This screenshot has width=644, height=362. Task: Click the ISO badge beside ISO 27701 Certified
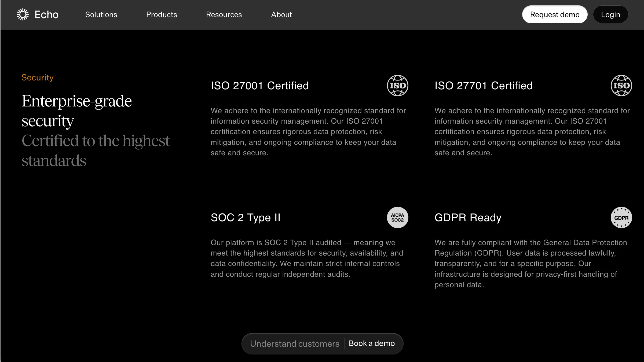pos(621,86)
